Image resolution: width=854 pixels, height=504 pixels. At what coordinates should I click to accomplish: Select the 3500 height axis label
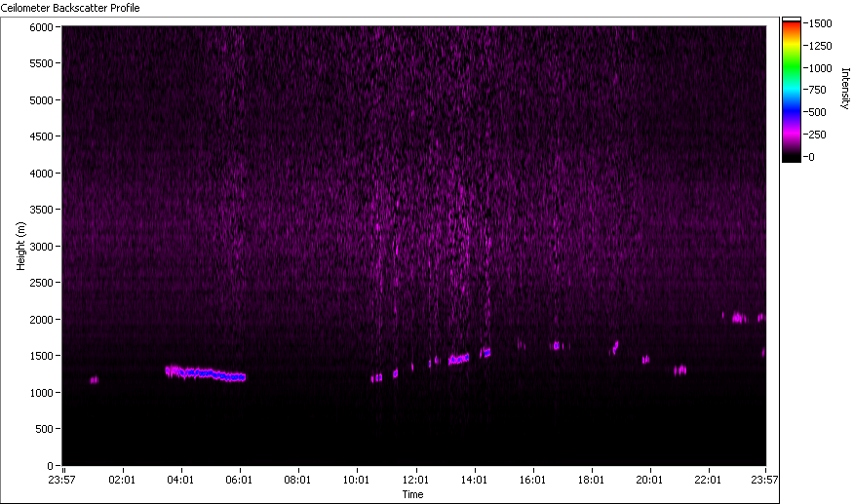pyautogui.click(x=41, y=210)
